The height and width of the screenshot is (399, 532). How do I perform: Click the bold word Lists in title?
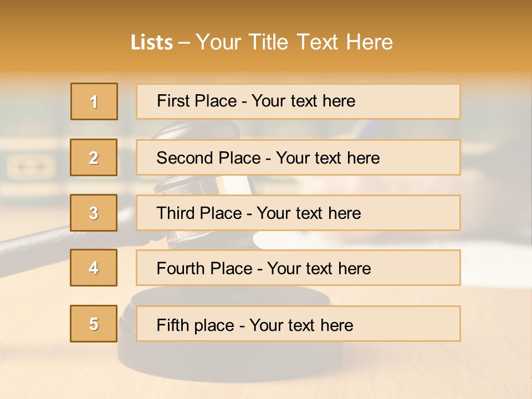pyautogui.click(x=152, y=43)
